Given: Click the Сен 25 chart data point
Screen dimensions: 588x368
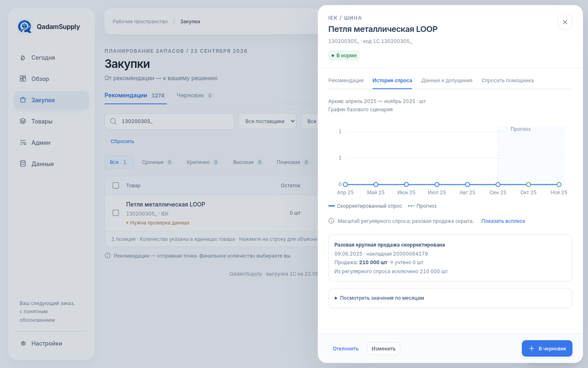Looking at the screenshot, I should click(498, 184).
